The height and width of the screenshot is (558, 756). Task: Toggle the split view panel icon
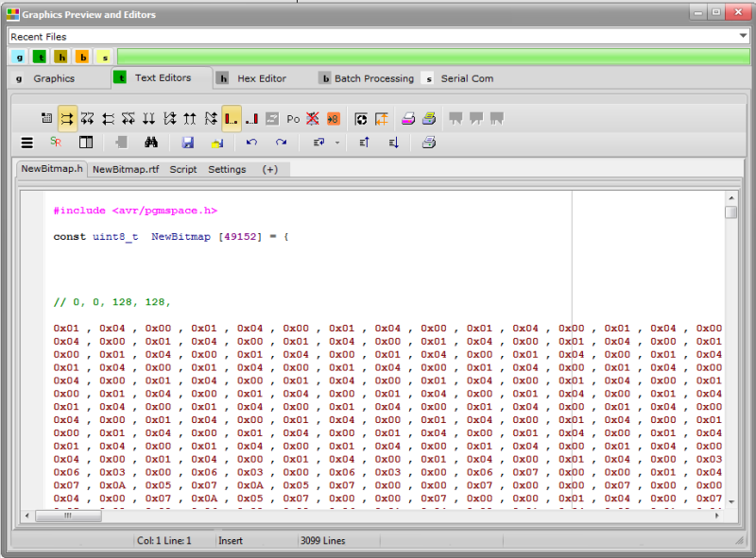click(x=86, y=143)
